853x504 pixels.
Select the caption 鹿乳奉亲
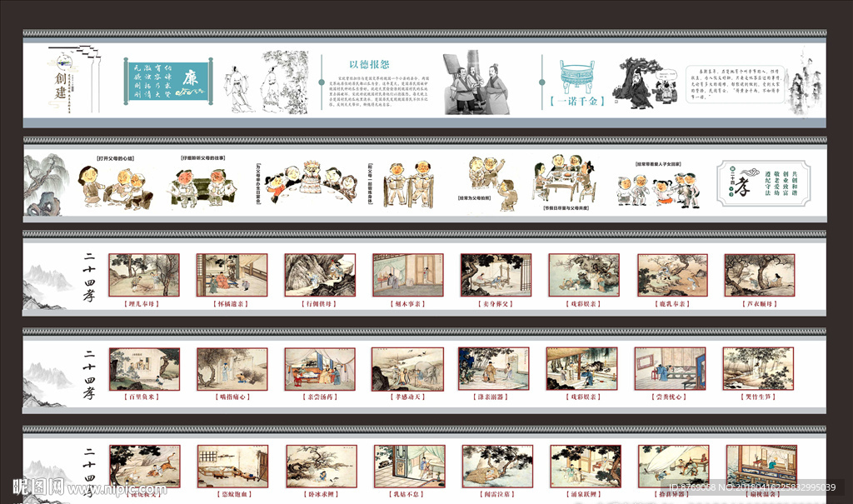(x=672, y=304)
